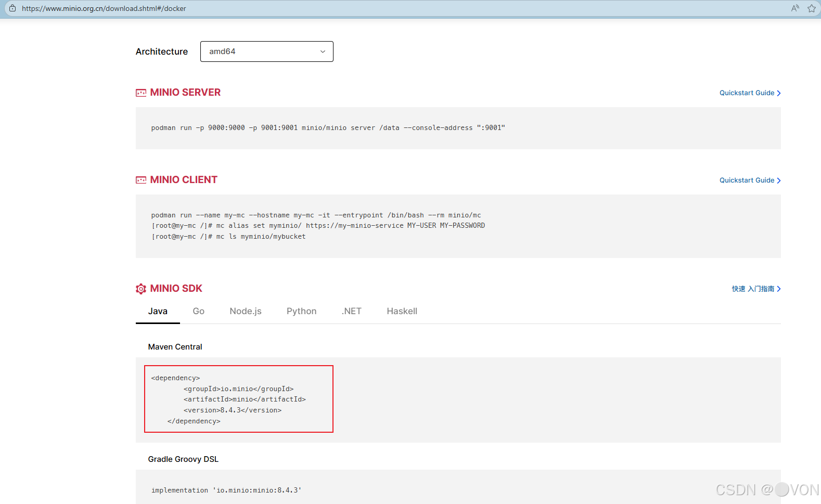Click the MINIO CLIENT heading text
Viewport: 821px width, 504px height.
(184, 180)
